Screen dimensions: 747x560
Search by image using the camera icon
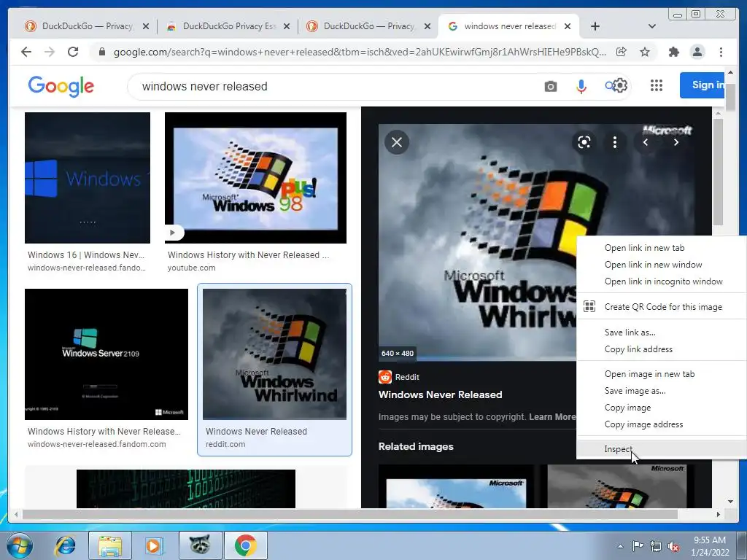click(x=551, y=86)
